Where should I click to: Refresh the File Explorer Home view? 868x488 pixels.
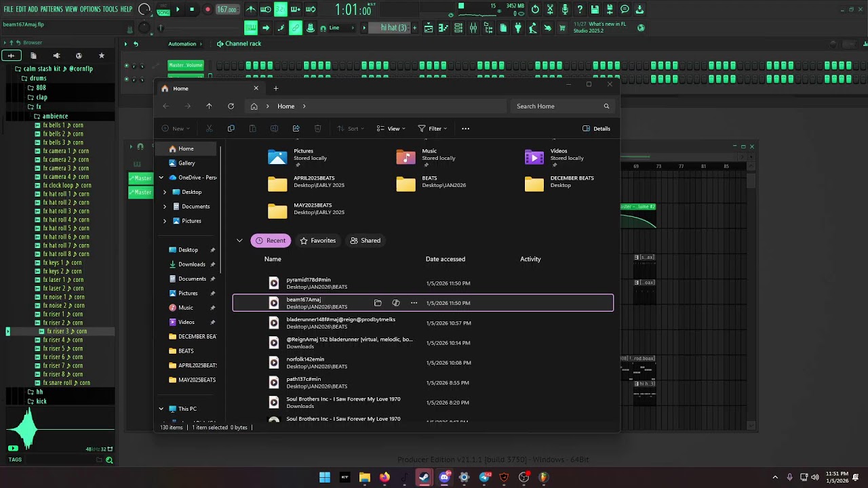[x=231, y=106]
